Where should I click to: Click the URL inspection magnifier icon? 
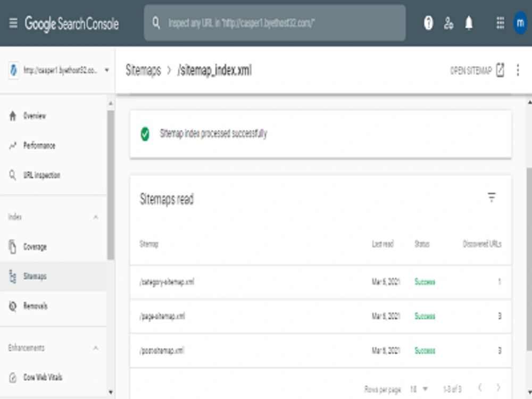(x=13, y=175)
